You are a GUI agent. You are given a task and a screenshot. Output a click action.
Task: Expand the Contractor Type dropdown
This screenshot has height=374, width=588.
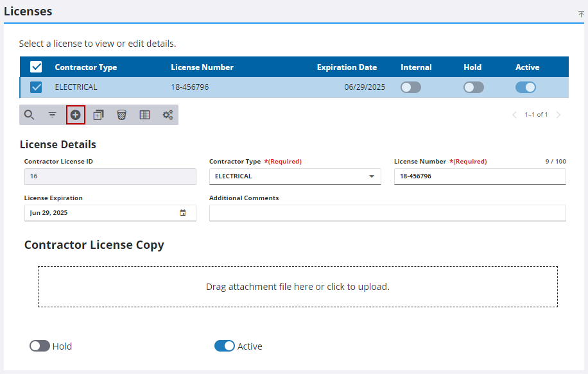pyautogui.click(x=295, y=176)
